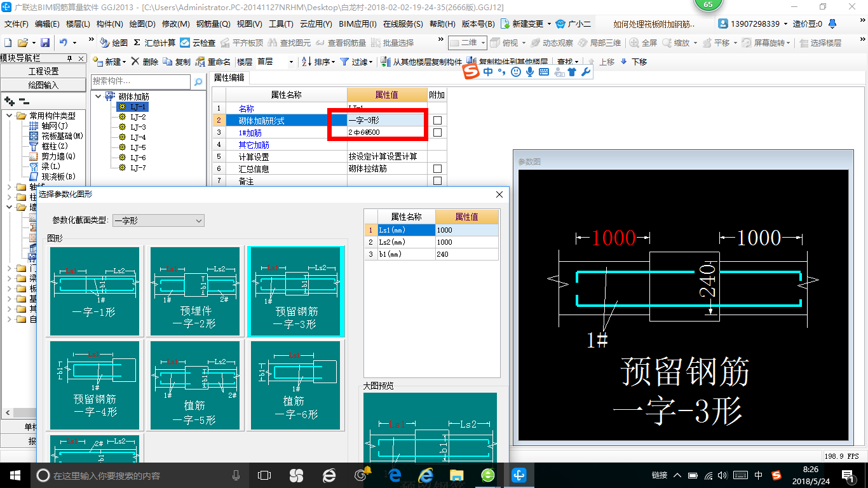Click 选择楼层 select floor tool
The width and height of the screenshot is (868, 488).
tap(820, 43)
